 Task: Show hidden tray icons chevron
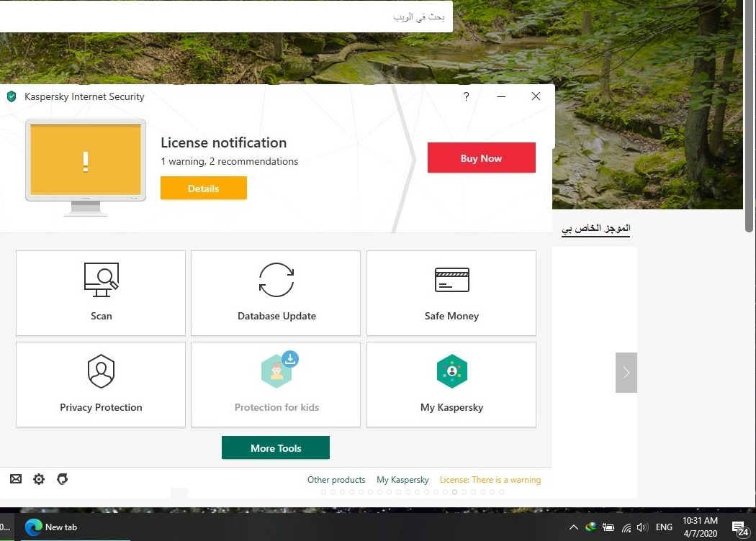pos(573,527)
